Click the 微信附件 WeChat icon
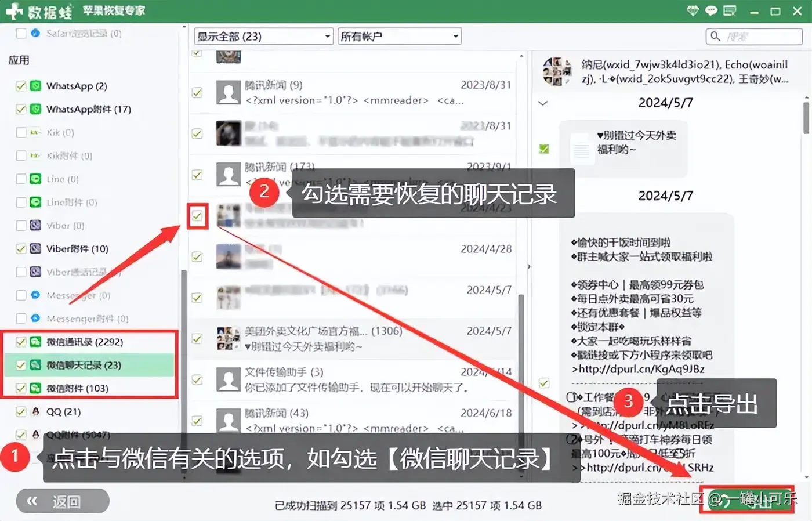The image size is (812, 521). pos(35,388)
